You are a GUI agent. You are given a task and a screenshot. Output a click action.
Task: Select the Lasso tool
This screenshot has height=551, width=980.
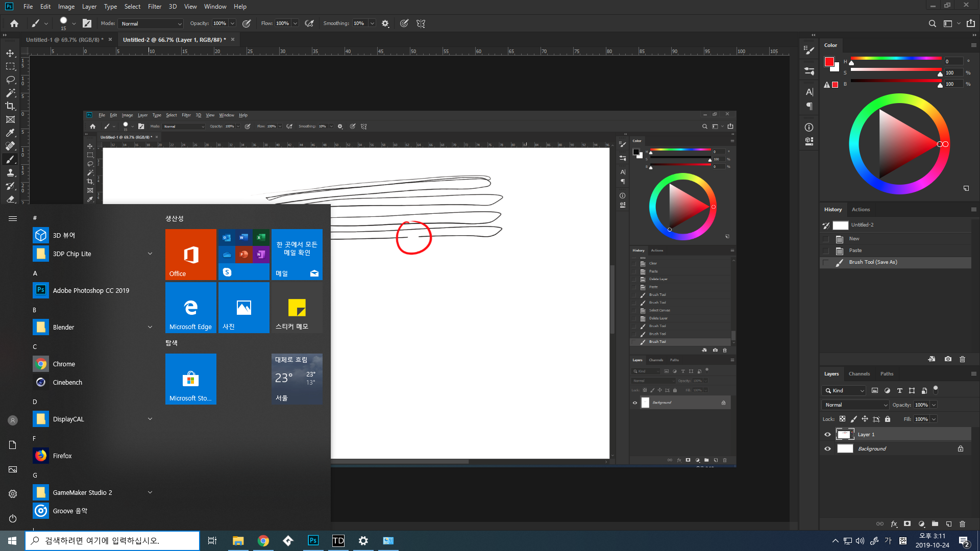[10, 80]
